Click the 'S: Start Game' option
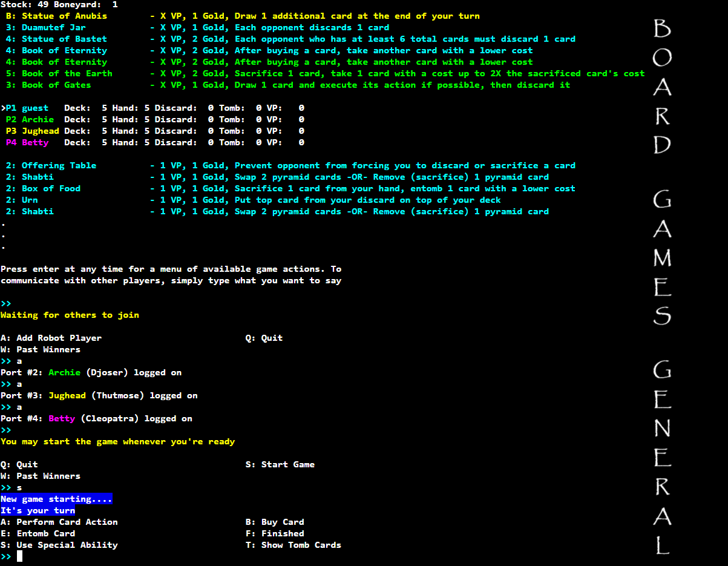 coord(280,464)
